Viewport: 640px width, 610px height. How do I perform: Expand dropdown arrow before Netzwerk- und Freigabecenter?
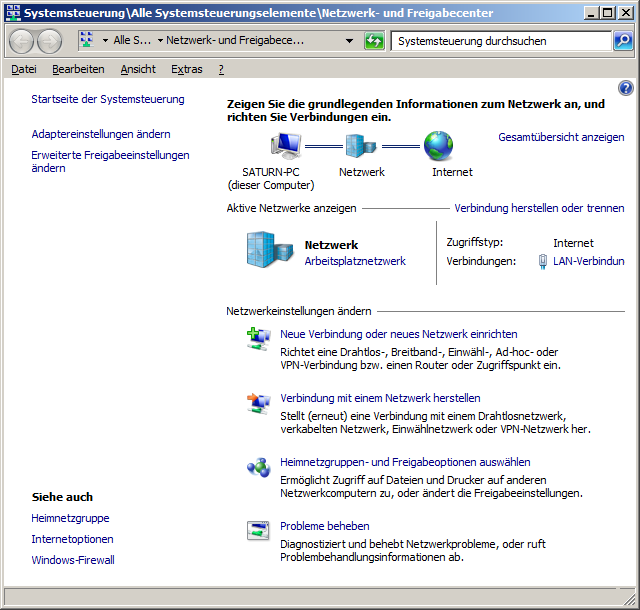(x=160, y=40)
